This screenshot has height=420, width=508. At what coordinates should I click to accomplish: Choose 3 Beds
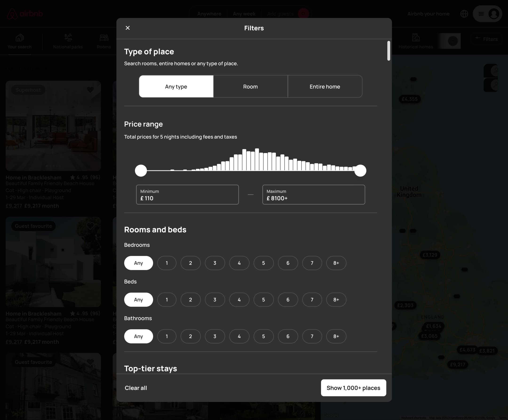point(215,300)
